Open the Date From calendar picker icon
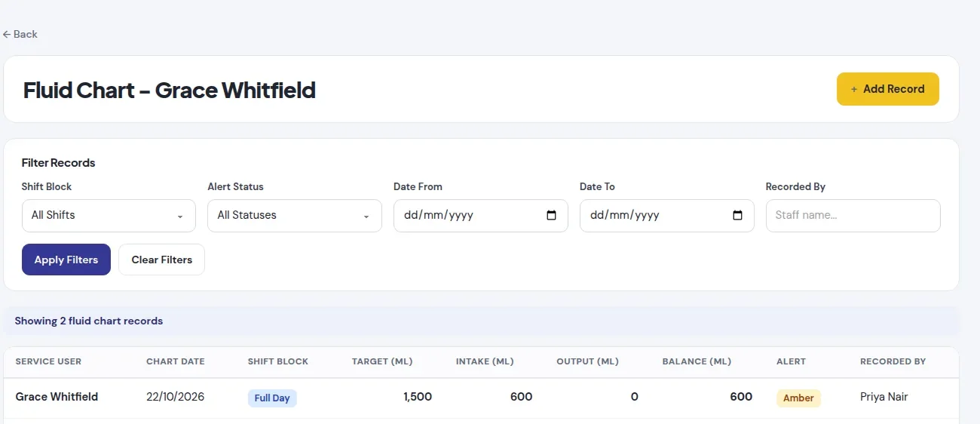Screen dimensions: 980x424 551,215
